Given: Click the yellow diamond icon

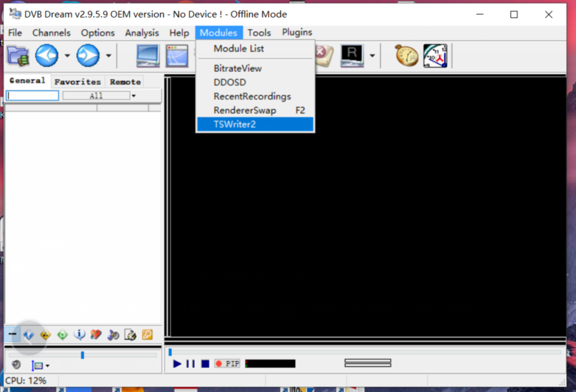Looking at the screenshot, I should tap(45, 335).
